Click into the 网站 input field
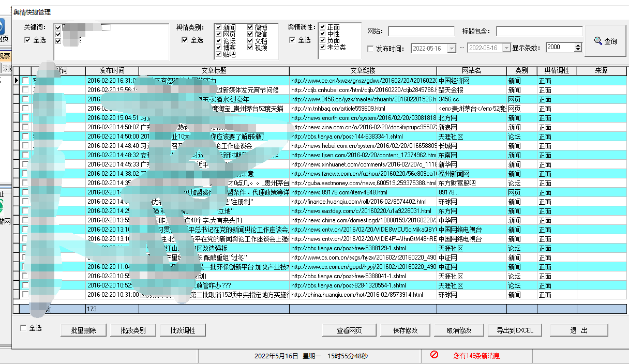This screenshot has width=629, height=364. coord(421,31)
